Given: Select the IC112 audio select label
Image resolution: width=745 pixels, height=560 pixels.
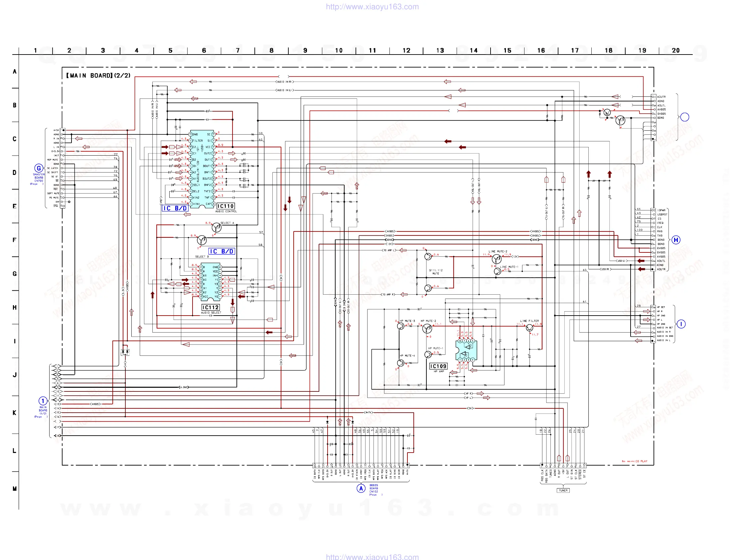Looking at the screenshot, I should point(211,308).
